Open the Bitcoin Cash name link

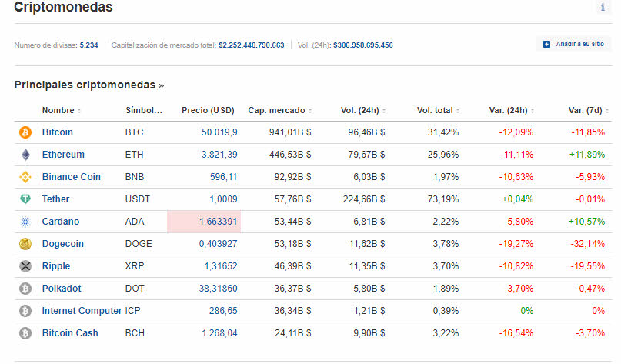pyautogui.click(x=71, y=333)
